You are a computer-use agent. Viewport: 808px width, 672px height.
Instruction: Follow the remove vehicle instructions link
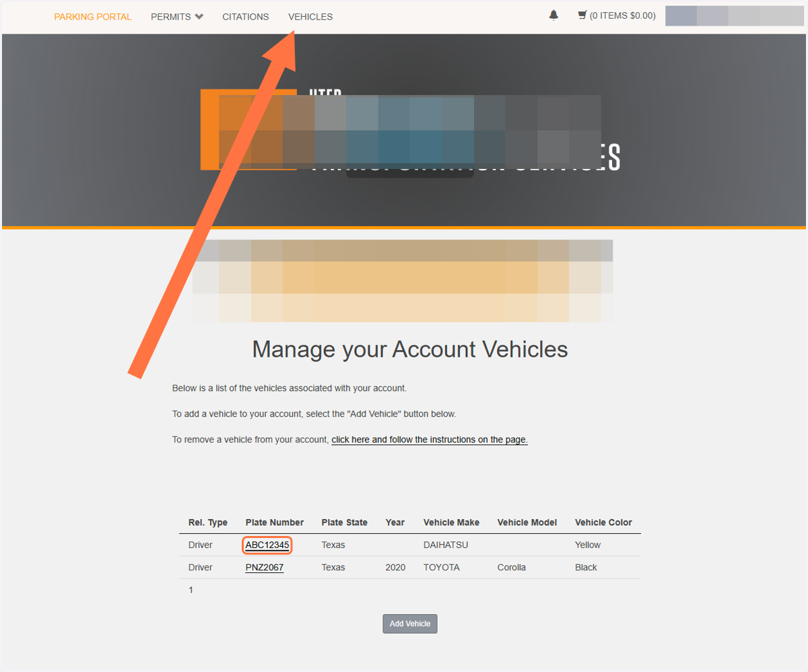(x=430, y=440)
